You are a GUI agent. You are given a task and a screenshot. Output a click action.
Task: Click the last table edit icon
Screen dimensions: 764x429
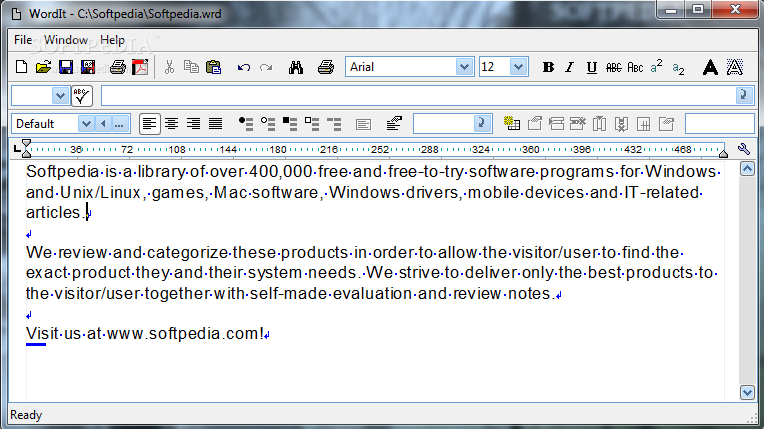[x=666, y=123]
